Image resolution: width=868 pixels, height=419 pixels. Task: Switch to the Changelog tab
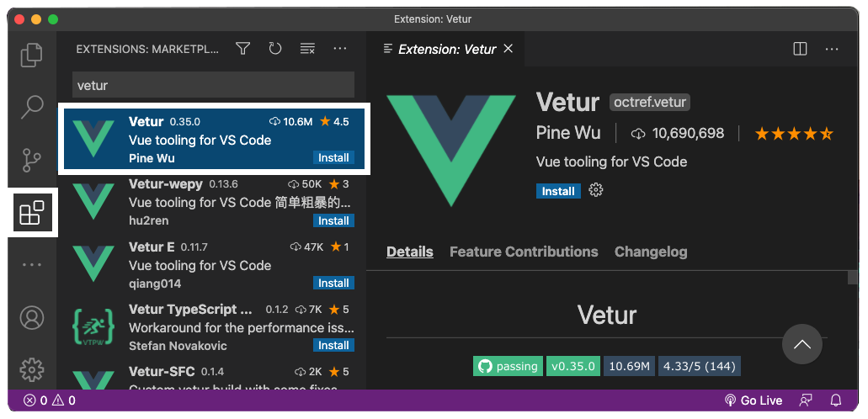[651, 252]
